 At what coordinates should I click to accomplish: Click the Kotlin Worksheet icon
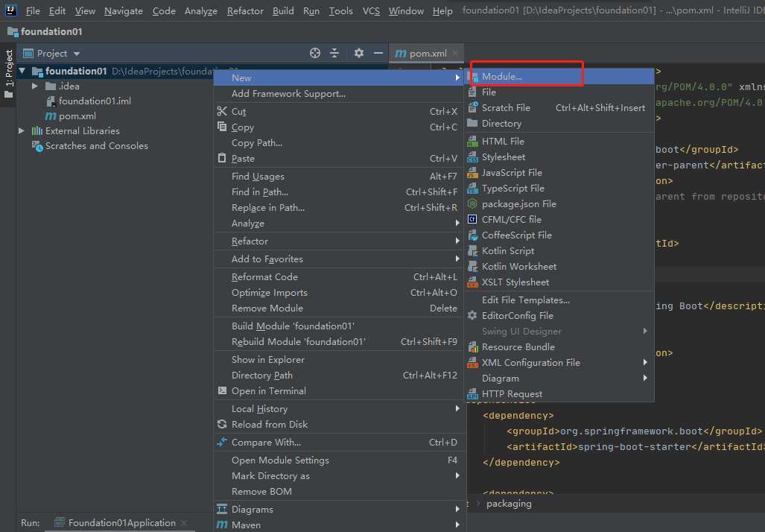472,266
